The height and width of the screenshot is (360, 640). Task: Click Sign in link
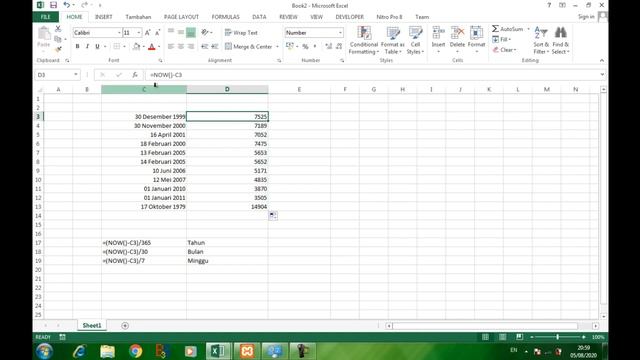(x=586, y=17)
